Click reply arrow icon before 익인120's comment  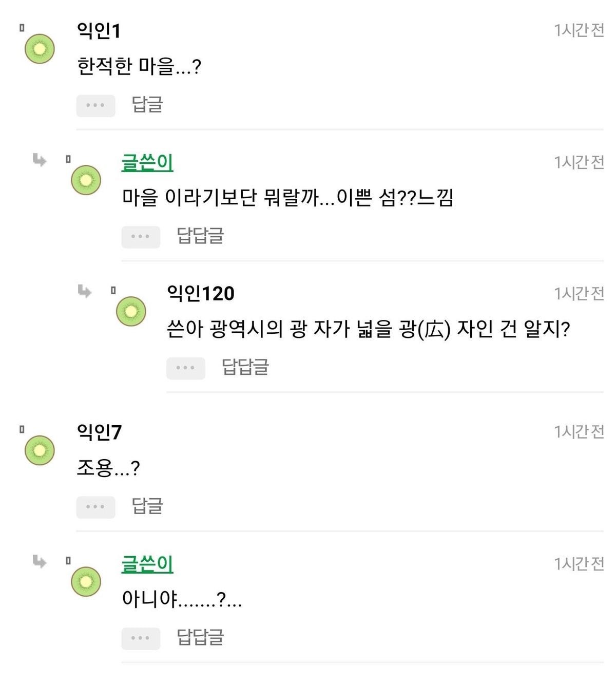(x=85, y=291)
